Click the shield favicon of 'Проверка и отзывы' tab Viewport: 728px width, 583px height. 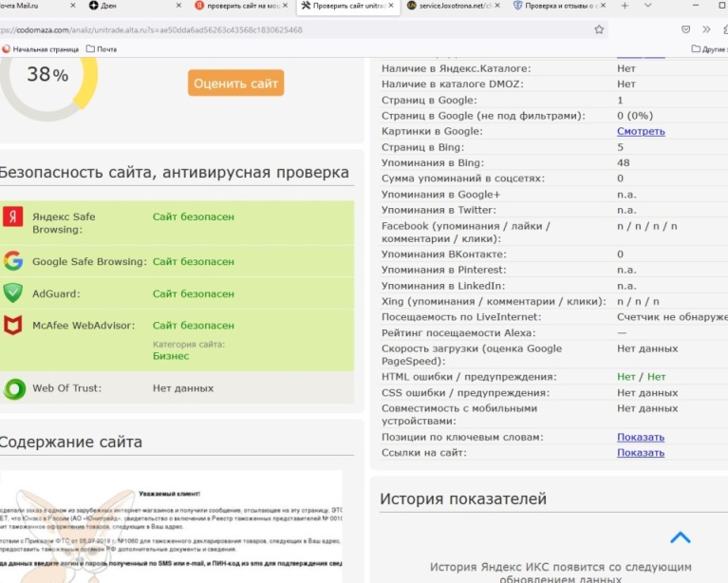517,6
